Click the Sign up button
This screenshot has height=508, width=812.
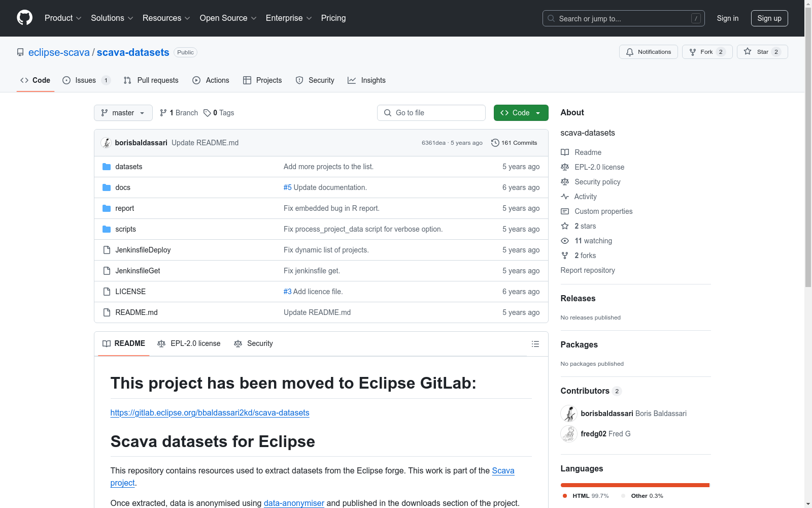pos(769,18)
